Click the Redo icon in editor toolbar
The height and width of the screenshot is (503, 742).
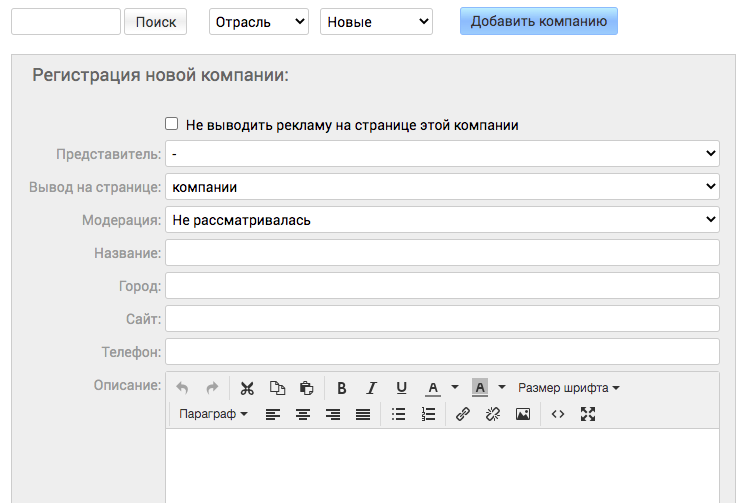tap(212, 388)
